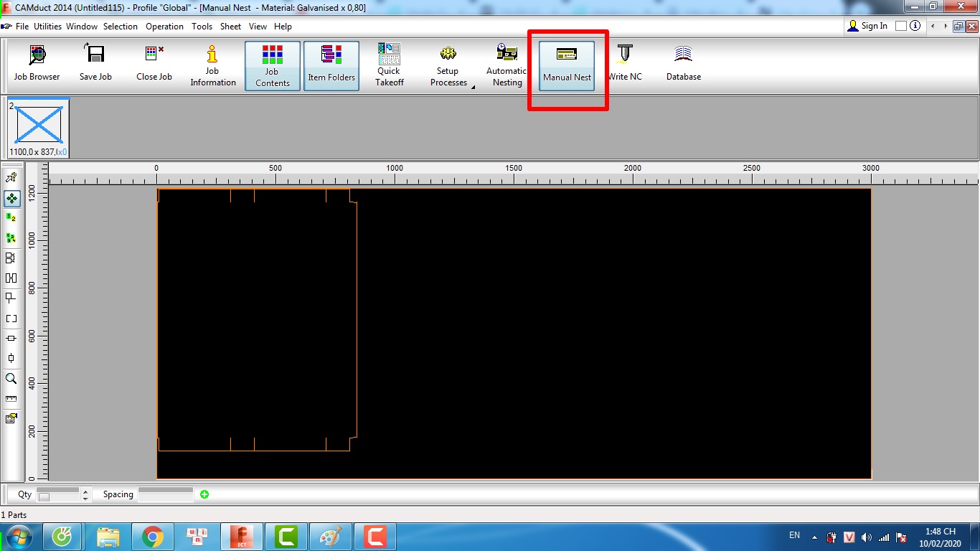Open the Job Browser
The height and width of the screenshot is (551, 980).
click(x=37, y=65)
